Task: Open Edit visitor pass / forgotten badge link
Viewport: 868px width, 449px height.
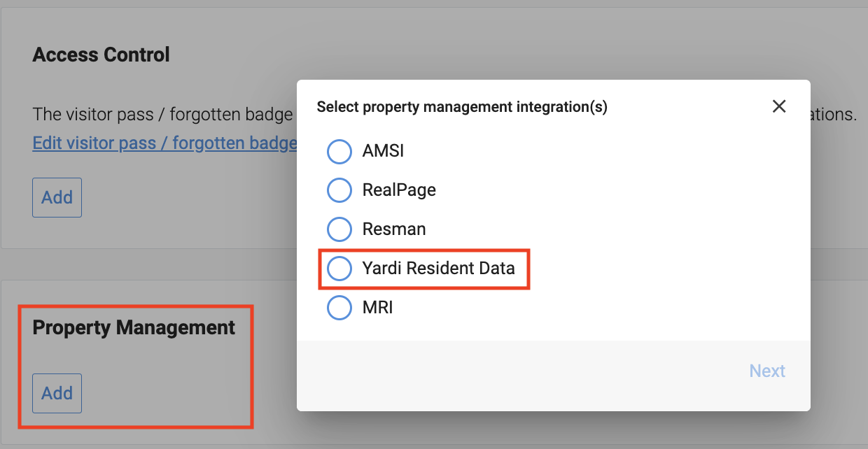Action: (x=165, y=143)
